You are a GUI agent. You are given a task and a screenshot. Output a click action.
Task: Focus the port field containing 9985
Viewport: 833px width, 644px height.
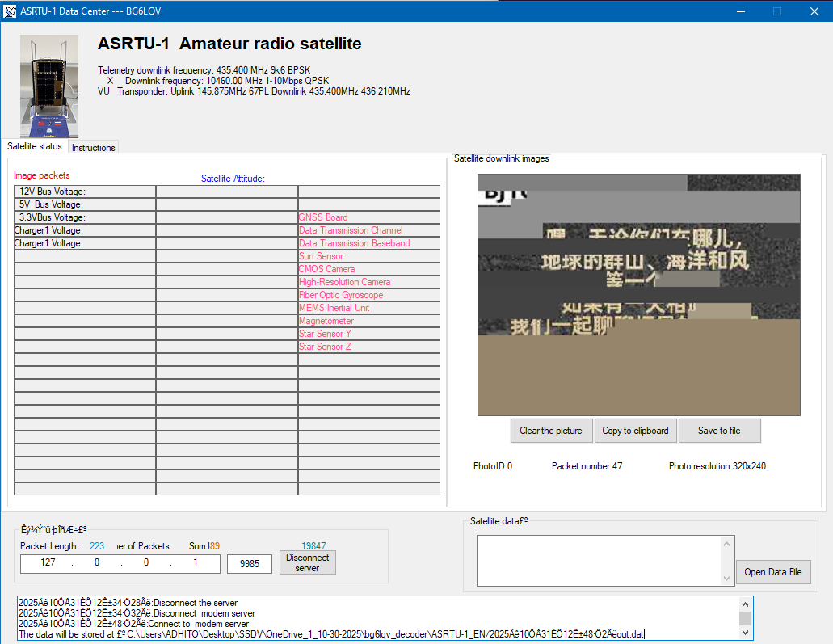coord(249,564)
